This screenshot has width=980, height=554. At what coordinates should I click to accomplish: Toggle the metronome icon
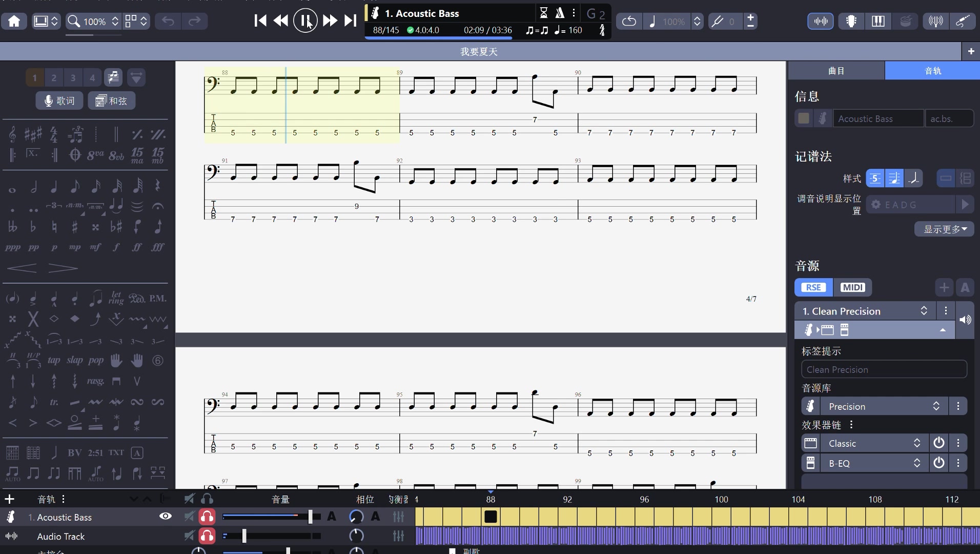(x=560, y=13)
